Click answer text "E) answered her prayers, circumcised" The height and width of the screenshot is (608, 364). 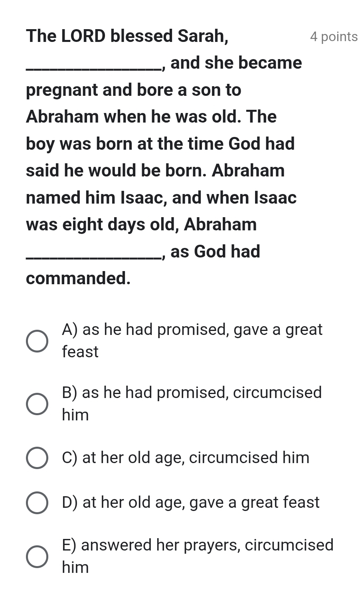click(198, 545)
